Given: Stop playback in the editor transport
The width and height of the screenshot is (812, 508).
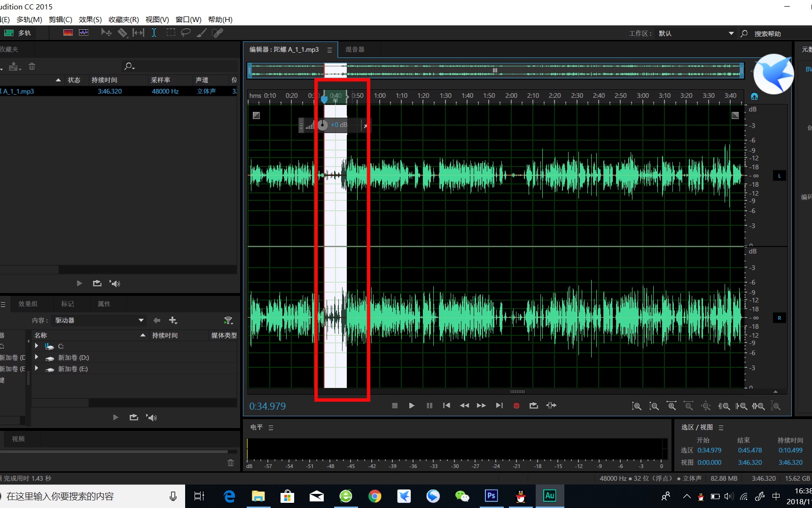Looking at the screenshot, I should point(395,405).
